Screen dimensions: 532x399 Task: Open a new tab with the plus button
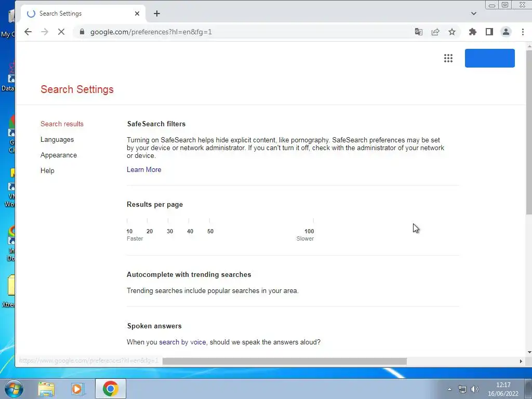pyautogui.click(x=157, y=14)
